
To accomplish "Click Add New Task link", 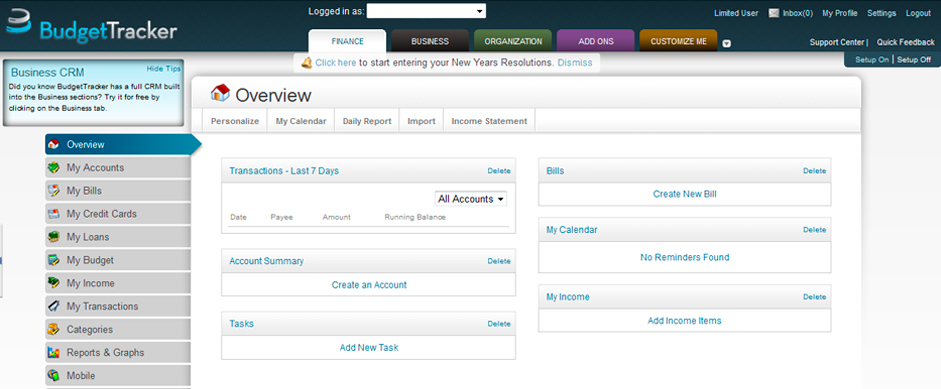I will [369, 348].
